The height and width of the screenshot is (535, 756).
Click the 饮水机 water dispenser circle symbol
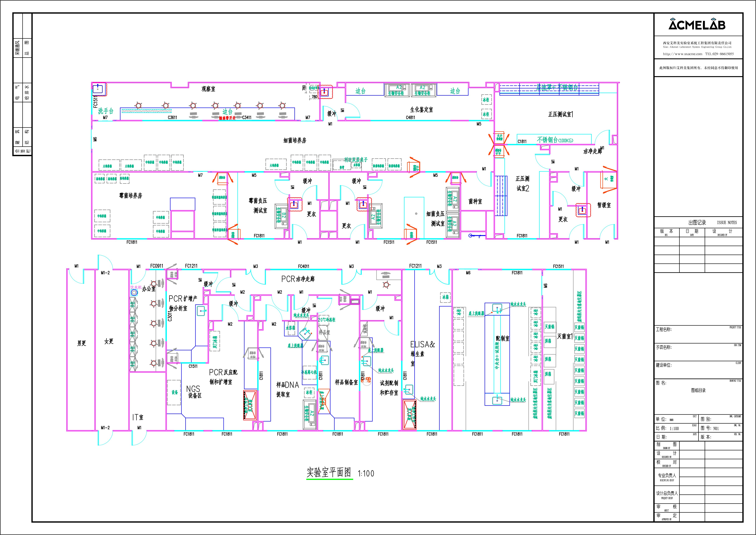pos(134,293)
